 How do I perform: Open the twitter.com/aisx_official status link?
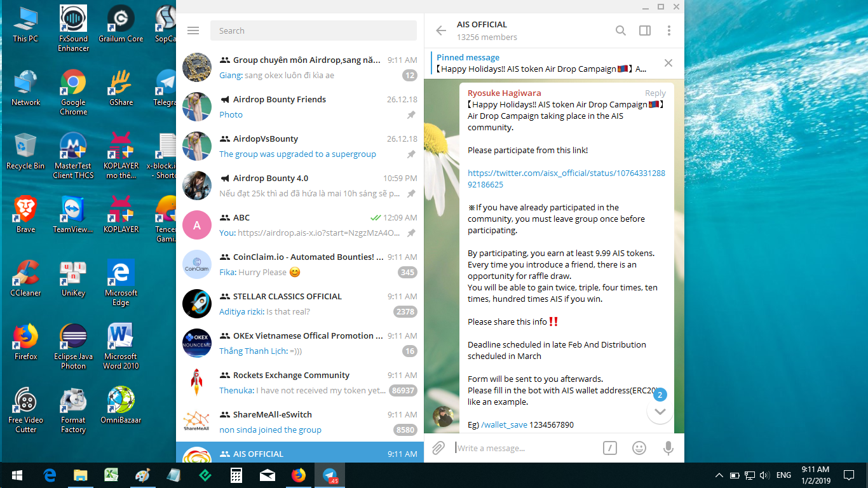(x=566, y=179)
